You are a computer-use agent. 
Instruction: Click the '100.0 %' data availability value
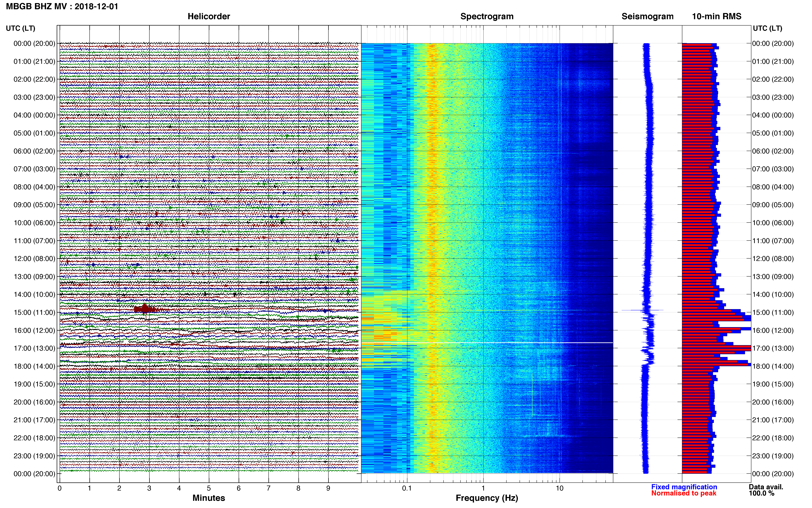tap(762, 493)
